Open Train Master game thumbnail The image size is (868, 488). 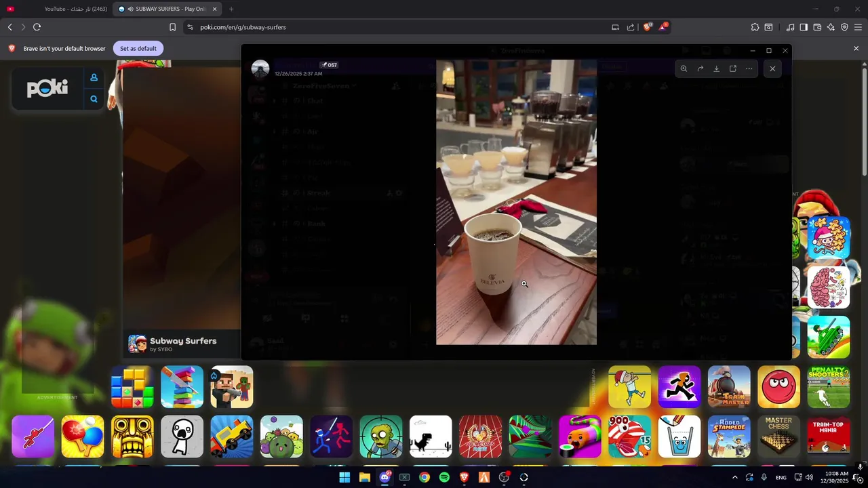click(729, 387)
